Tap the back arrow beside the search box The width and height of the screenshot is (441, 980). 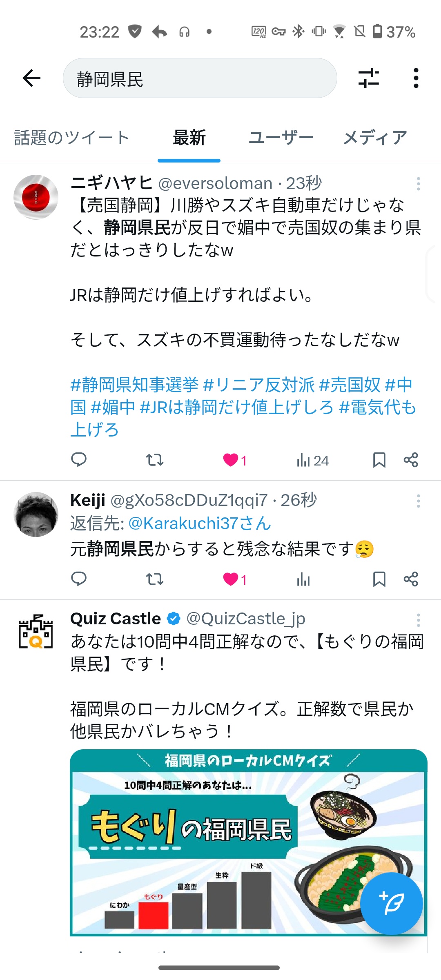(32, 78)
